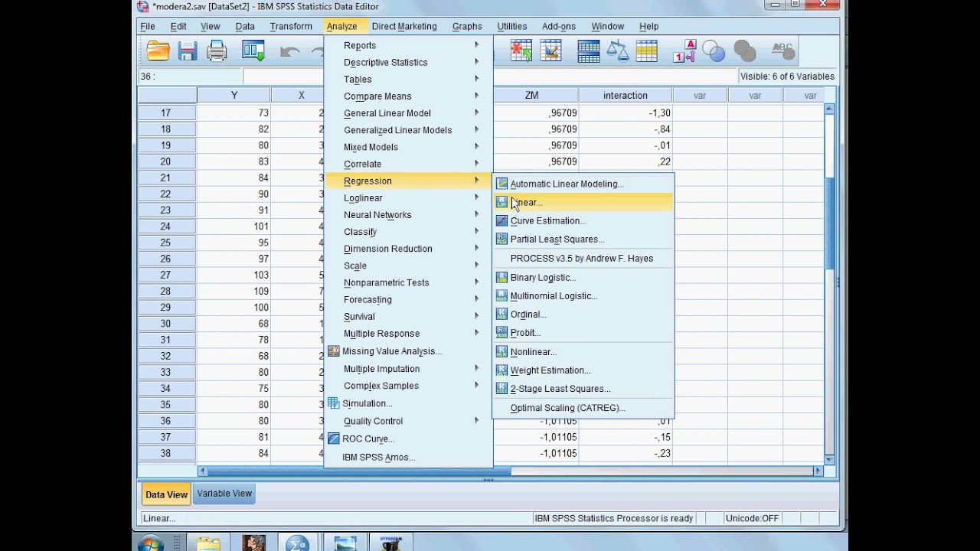980x551 pixels.
Task: Click the Split File toolbar icon
Action: coord(589,51)
